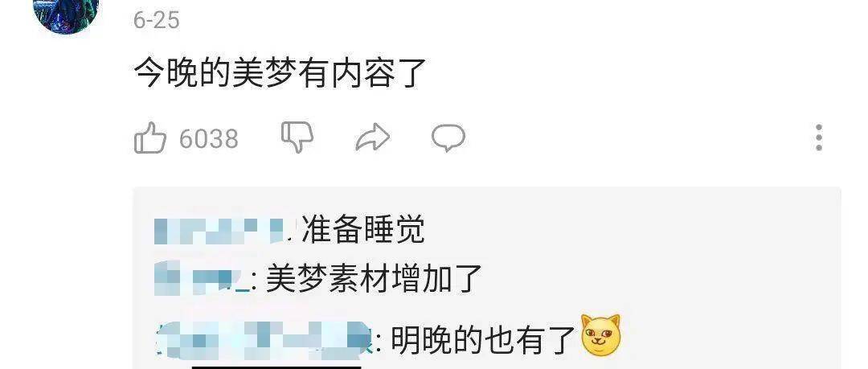Reply using the speech bubble icon
This screenshot has height=369, width=868.
coord(448,137)
